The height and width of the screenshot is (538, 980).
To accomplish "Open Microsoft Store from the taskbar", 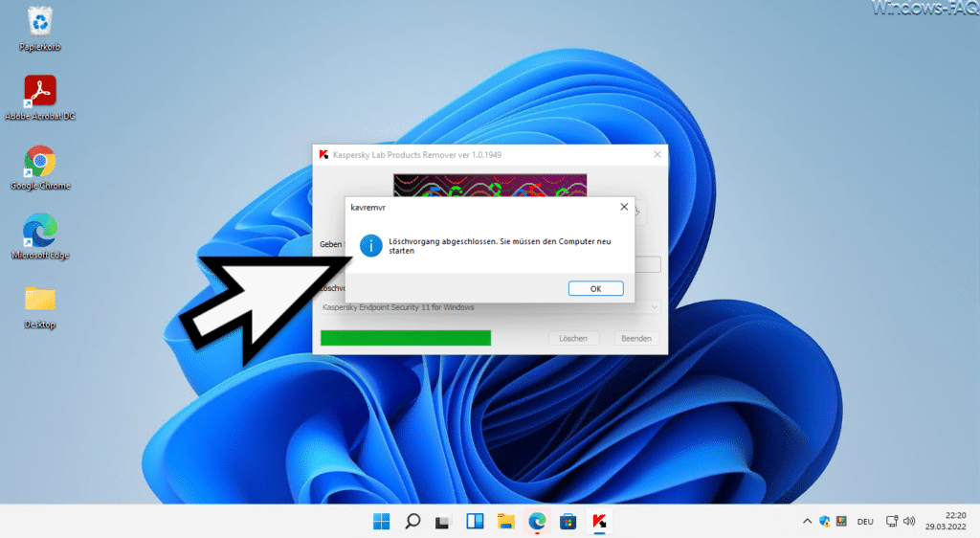I will tap(568, 521).
